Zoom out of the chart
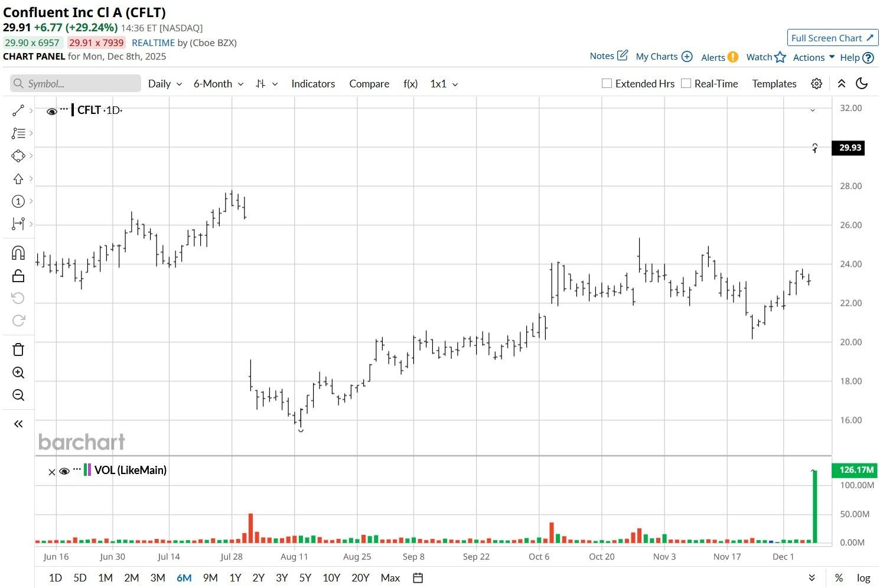The width and height of the screenshot is (883, 588). point(18,395)
